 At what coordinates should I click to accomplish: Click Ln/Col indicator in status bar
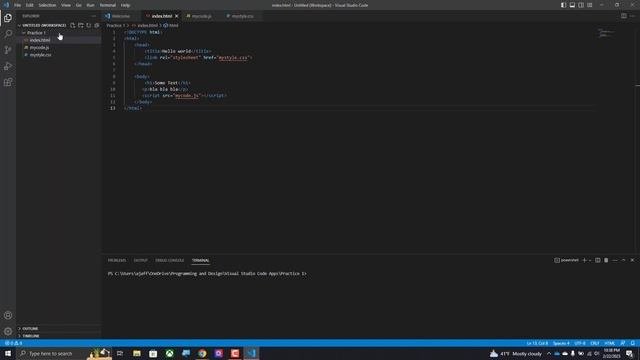coord(537,343)
